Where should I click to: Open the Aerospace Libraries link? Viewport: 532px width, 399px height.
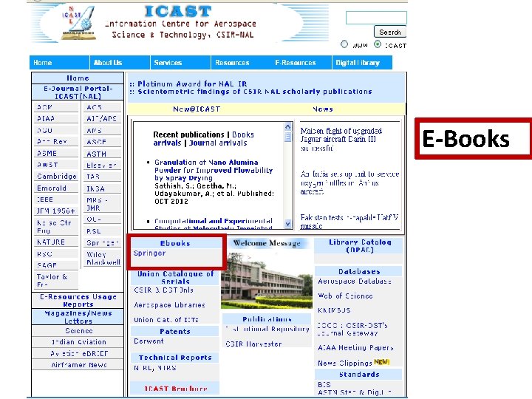tap(169, 305)
